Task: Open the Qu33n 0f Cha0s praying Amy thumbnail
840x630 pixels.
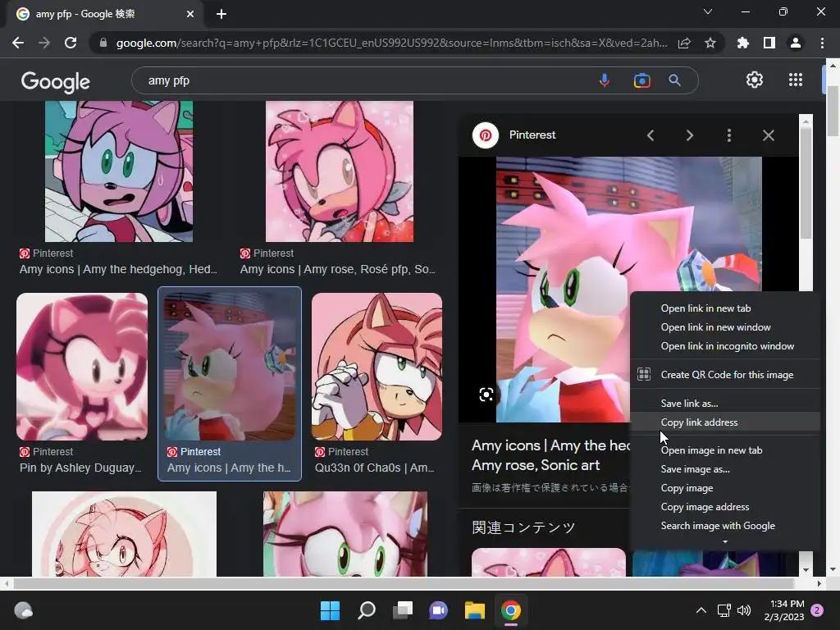Action: [x=377, y=367]
